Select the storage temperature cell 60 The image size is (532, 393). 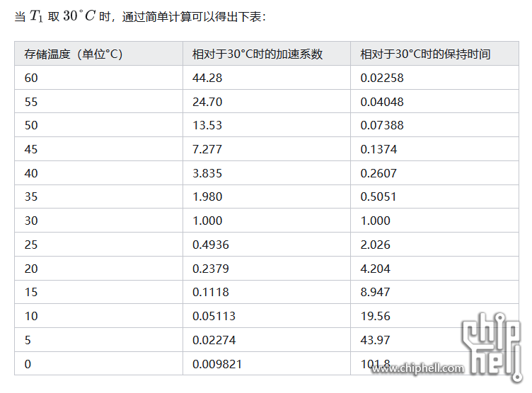(98, 78)
